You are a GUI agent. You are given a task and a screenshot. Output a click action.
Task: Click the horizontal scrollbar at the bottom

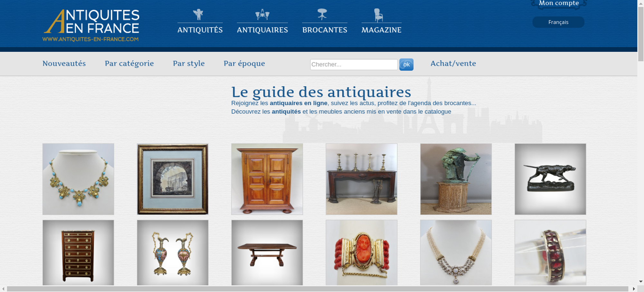[317, 289]
